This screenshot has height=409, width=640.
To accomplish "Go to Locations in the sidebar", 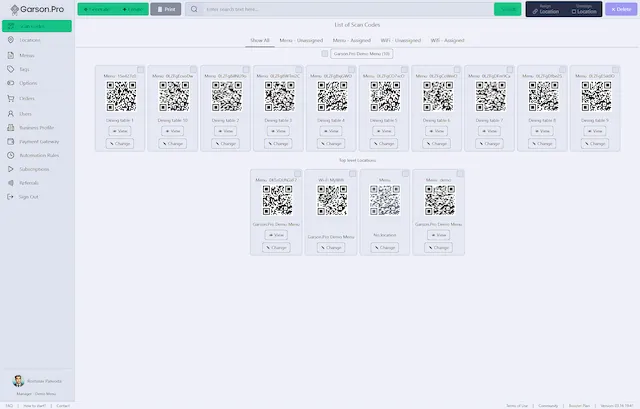I will click(x=37, y=40).
